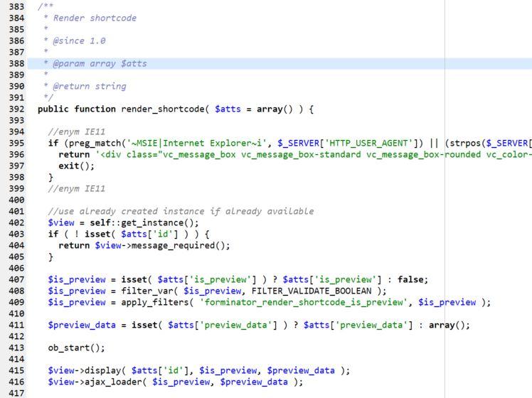The image size is (532, 398).
Task: Select 'public function' keywords on line 392
Action: tap(77, 109)
